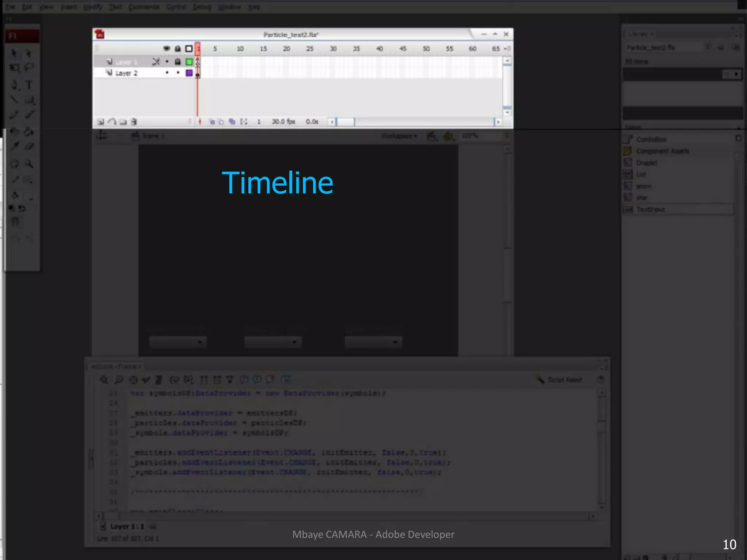Screen dimensions: 747x560
Task: Click Layer 1 green outline color square
Action: coord(189,62)
